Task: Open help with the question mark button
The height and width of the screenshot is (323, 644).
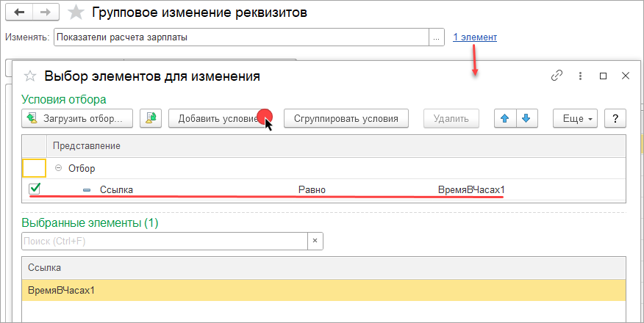Action: coord(615,118)
